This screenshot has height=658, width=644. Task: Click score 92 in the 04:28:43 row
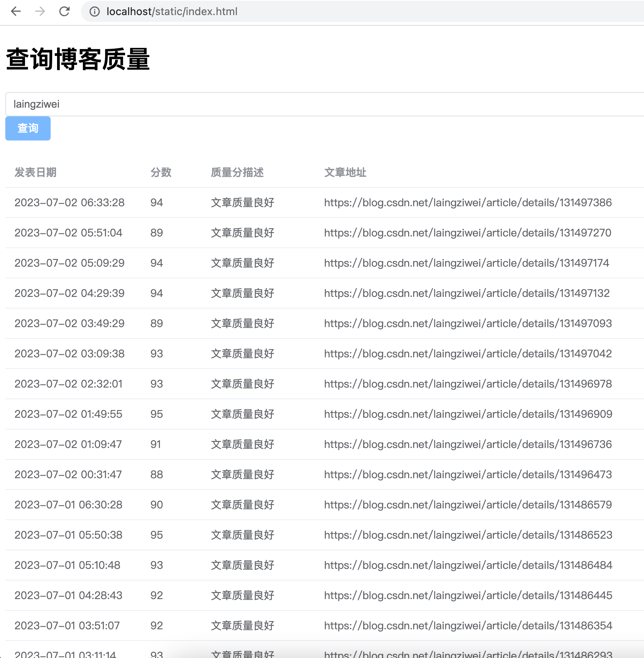(156, 596)
